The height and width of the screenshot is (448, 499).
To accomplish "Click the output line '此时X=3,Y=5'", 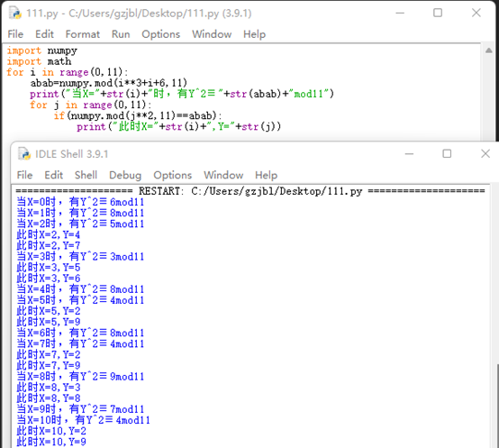I will 49,268.
